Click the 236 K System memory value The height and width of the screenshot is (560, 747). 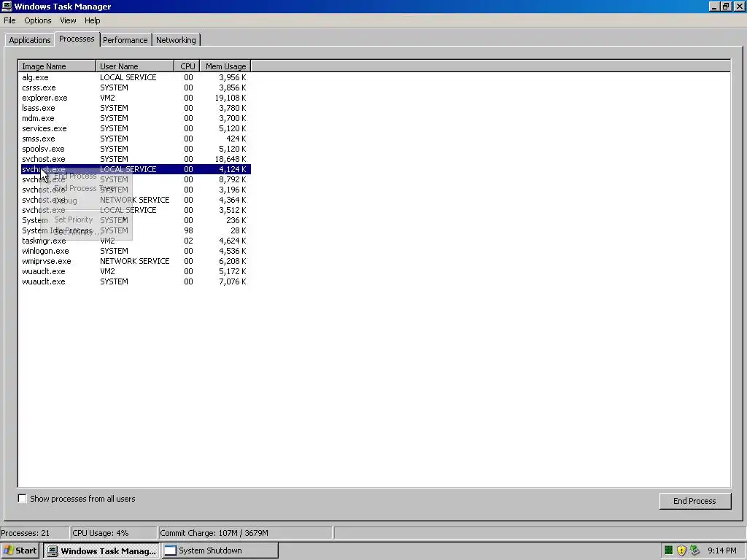pos(236,220)
